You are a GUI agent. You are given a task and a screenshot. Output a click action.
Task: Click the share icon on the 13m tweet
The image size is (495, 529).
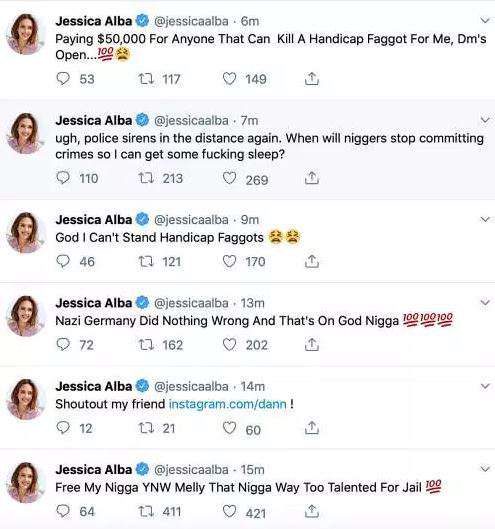(x=311, y=344)
